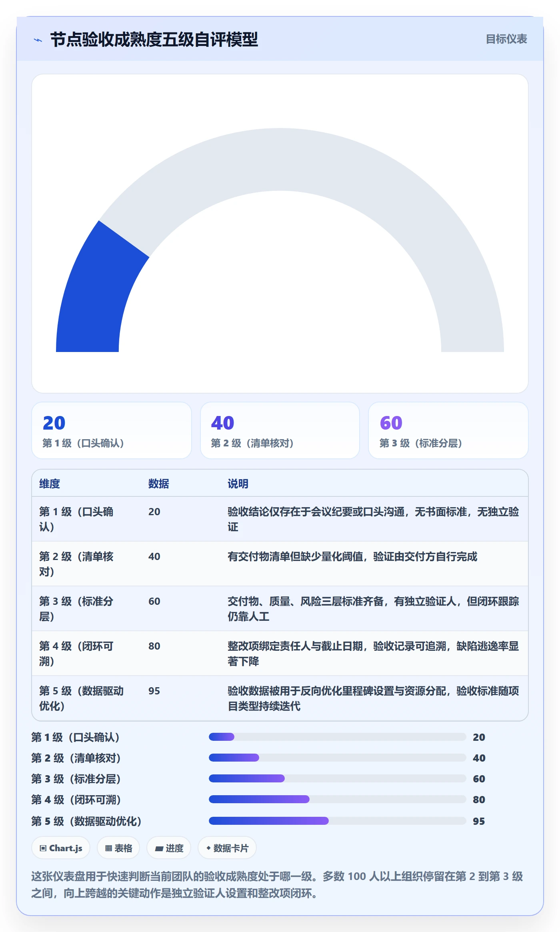Select the 20 第 1 级 data card

(x=112, y=430)
